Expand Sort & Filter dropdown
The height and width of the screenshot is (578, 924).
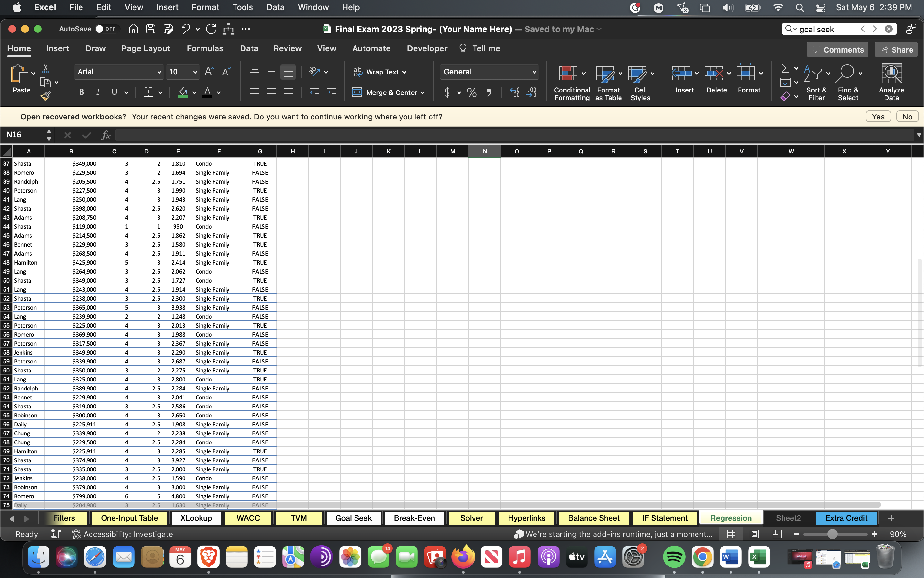click(x=828, y=73)
